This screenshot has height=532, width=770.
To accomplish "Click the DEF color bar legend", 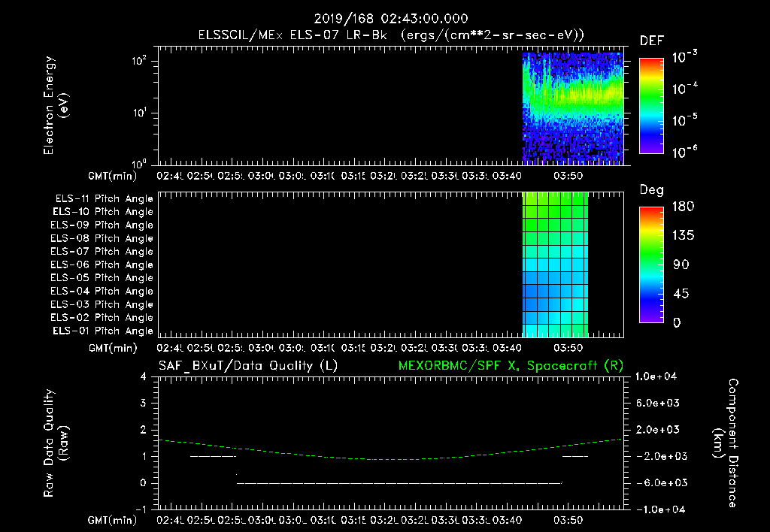I will pyautogui.click(x=651, y=106).
